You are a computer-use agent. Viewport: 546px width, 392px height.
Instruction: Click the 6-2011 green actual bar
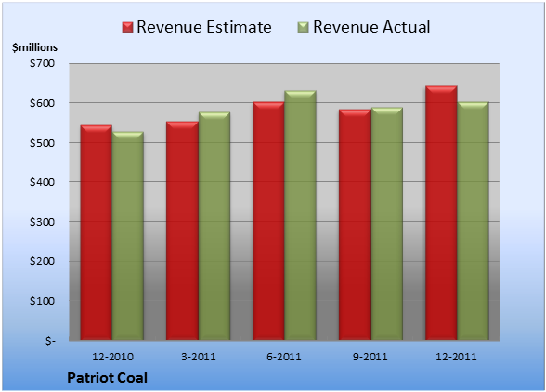300,216
